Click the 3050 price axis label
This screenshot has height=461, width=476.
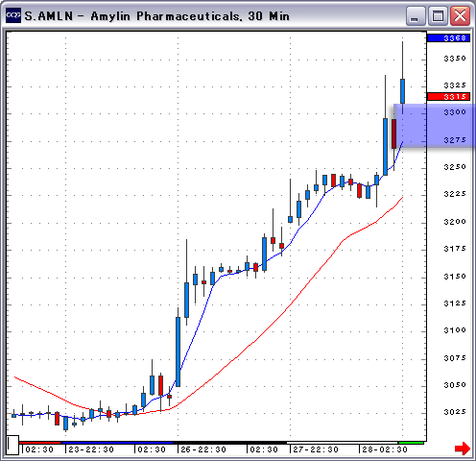click(455, 385)
